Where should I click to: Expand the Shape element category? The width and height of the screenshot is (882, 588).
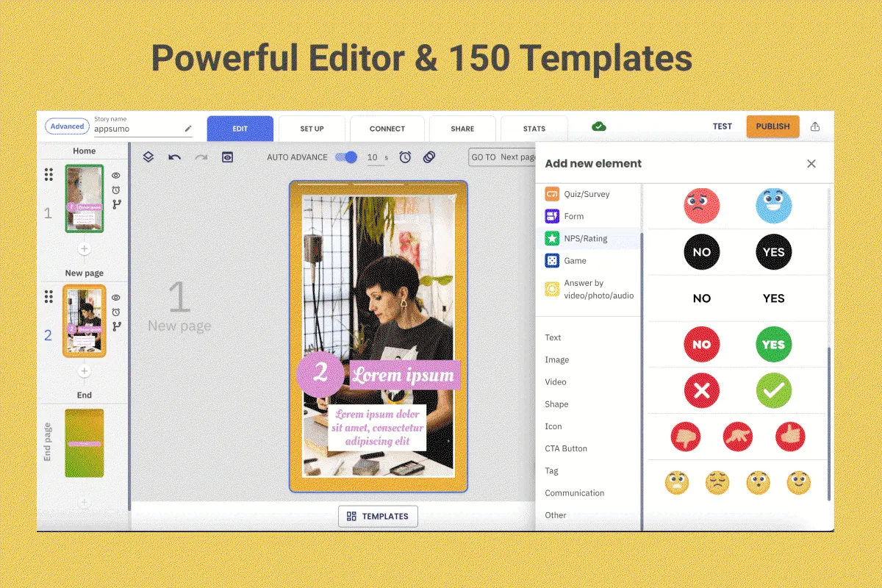556,404
